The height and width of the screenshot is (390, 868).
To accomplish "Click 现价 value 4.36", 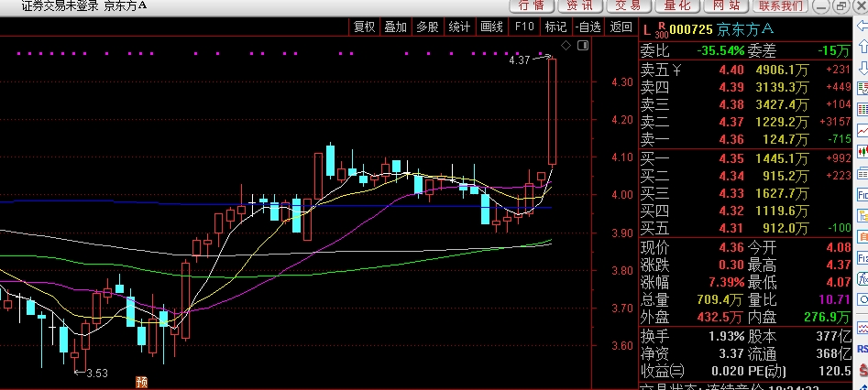I will tap(731, 247).
